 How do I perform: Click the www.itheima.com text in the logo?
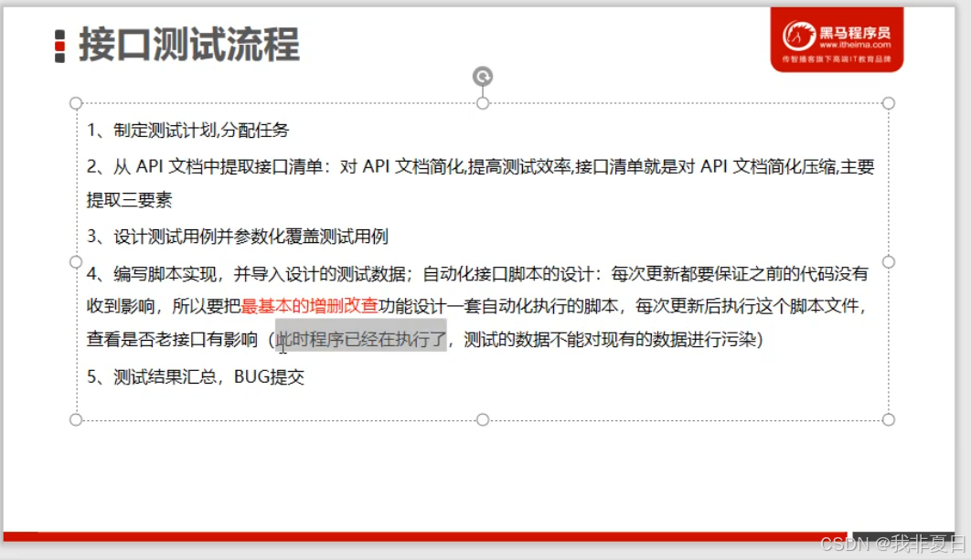tap(855, 45)
